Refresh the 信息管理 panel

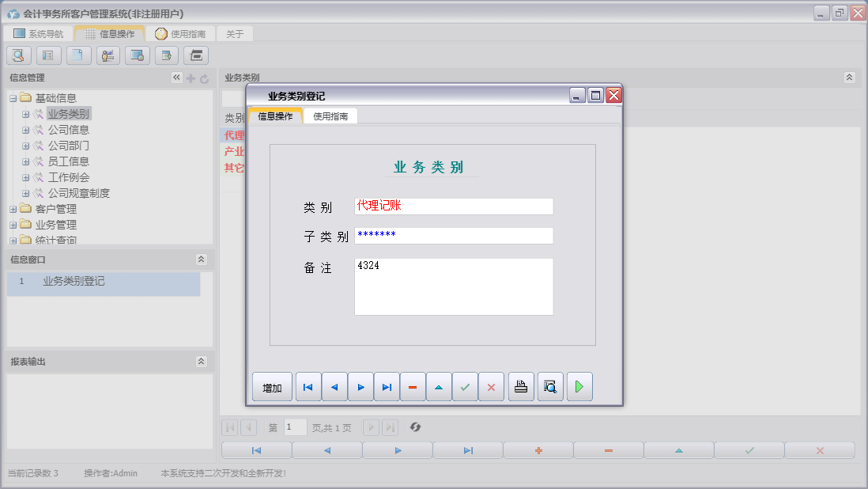click(204, 78)
